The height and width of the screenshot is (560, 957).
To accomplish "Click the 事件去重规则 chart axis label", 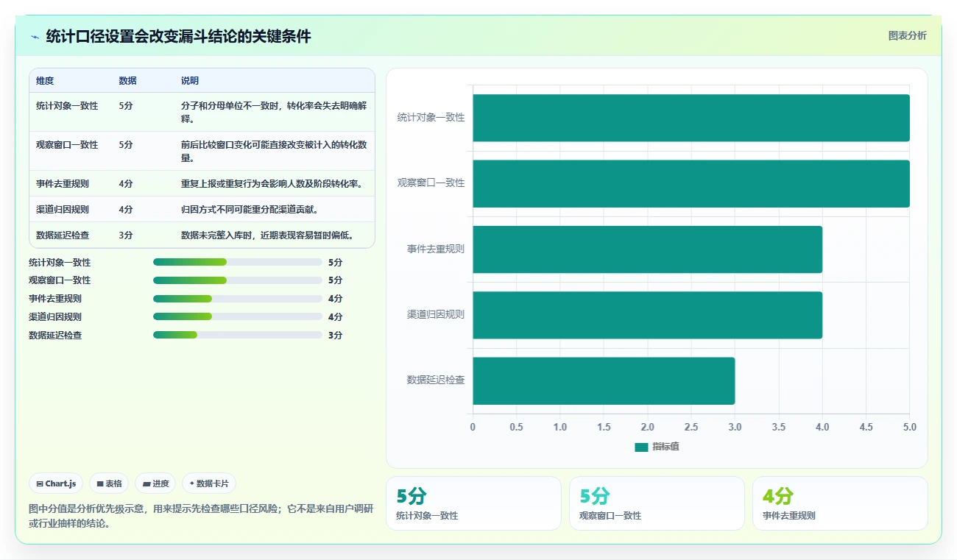I will coord(436,249).
